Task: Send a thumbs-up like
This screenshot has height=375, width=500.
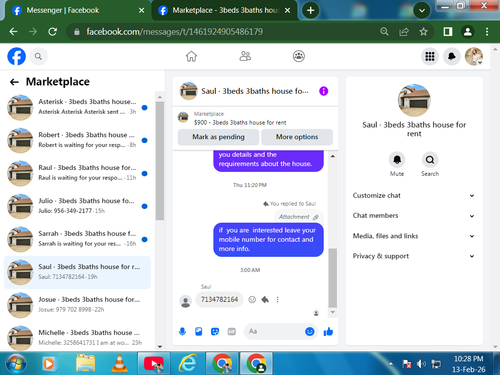Action: [x=328, y=331]
